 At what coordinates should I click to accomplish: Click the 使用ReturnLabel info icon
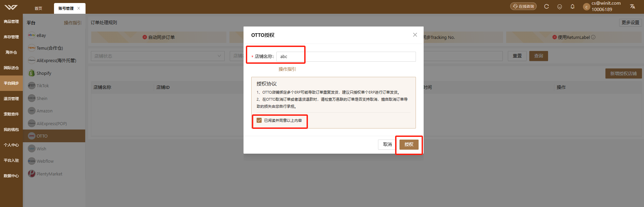[x=593, y=37]
